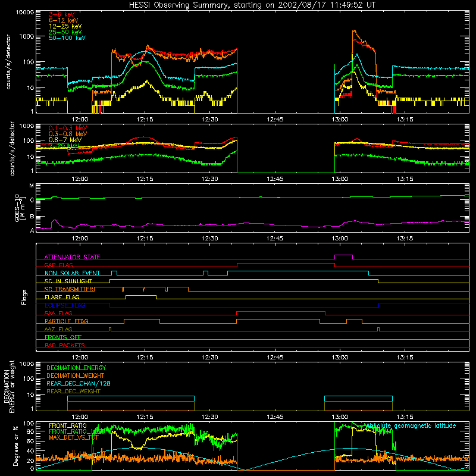Click the NON_SOLAR_EVENT flag label
The image size is (476, 476).
(x=72, y=273)
